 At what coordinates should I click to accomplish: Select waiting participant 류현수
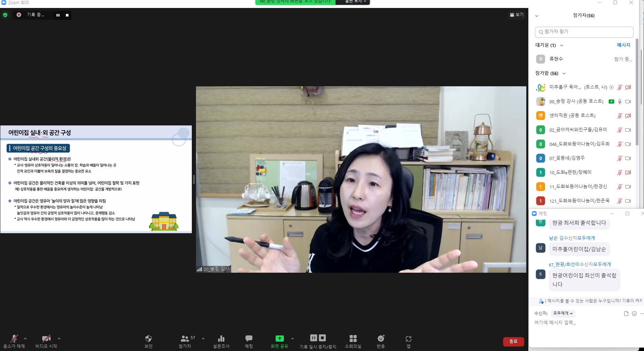click(584, 59)
